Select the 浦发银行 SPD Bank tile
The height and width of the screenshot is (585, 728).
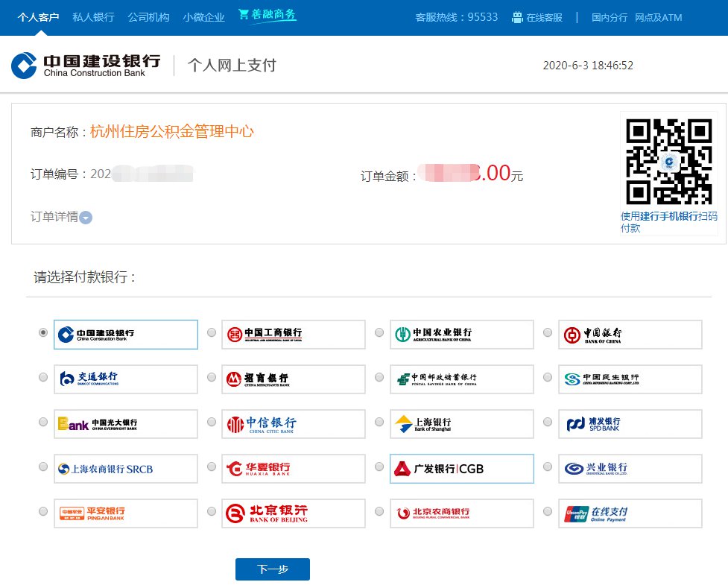(630, 424)
